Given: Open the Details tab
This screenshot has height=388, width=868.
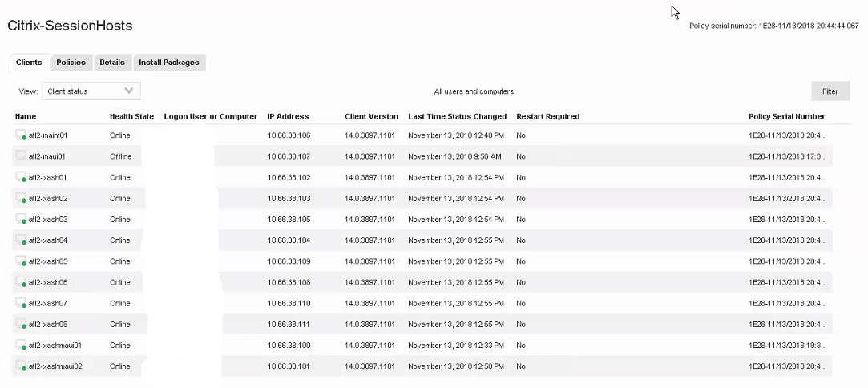Looking at the screenshot, I should 112,63.
